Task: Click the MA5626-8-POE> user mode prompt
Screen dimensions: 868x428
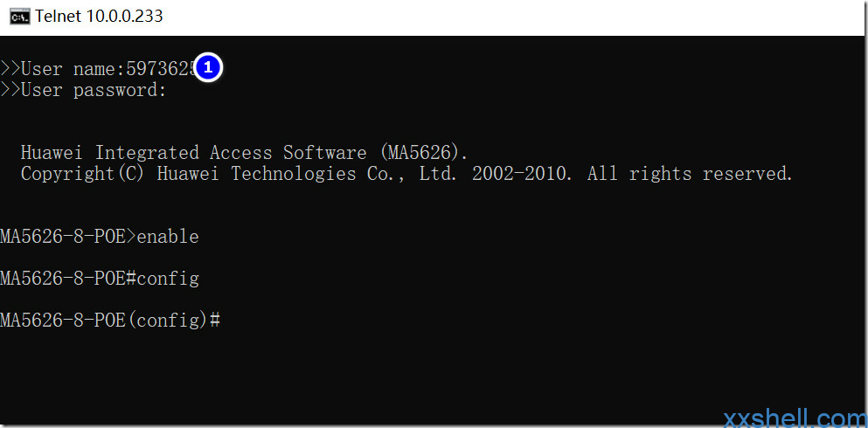Action: pyautogui.click(x=68, y=236)
